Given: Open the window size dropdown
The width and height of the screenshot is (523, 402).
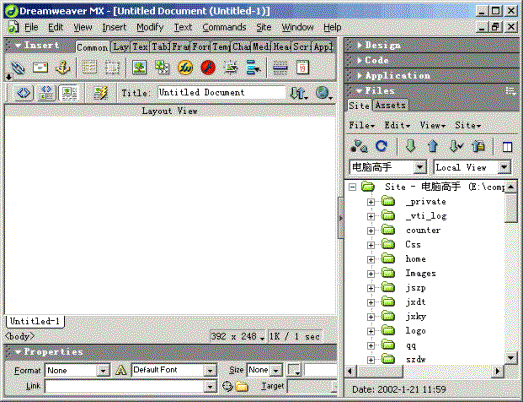Looking at the screenshot, I should 262,338.
